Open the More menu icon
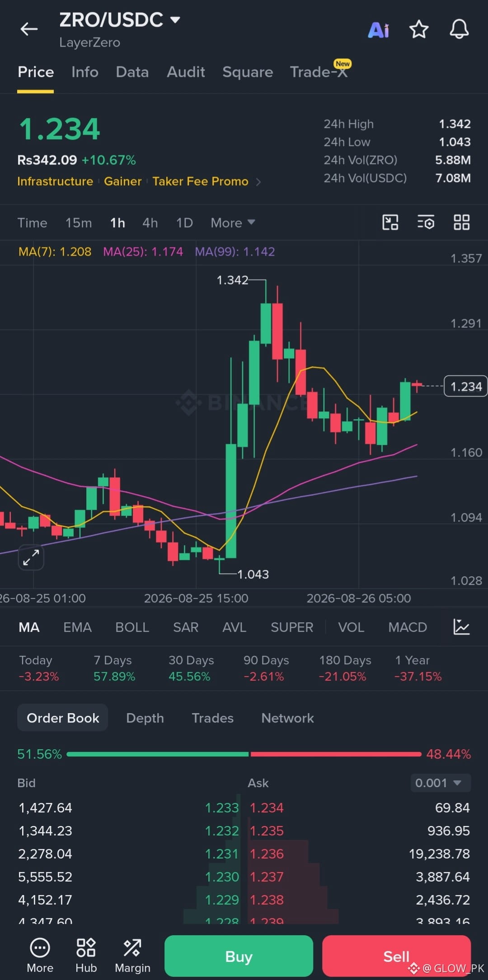This screenshot has width=488, height=980. pos(40,955)
